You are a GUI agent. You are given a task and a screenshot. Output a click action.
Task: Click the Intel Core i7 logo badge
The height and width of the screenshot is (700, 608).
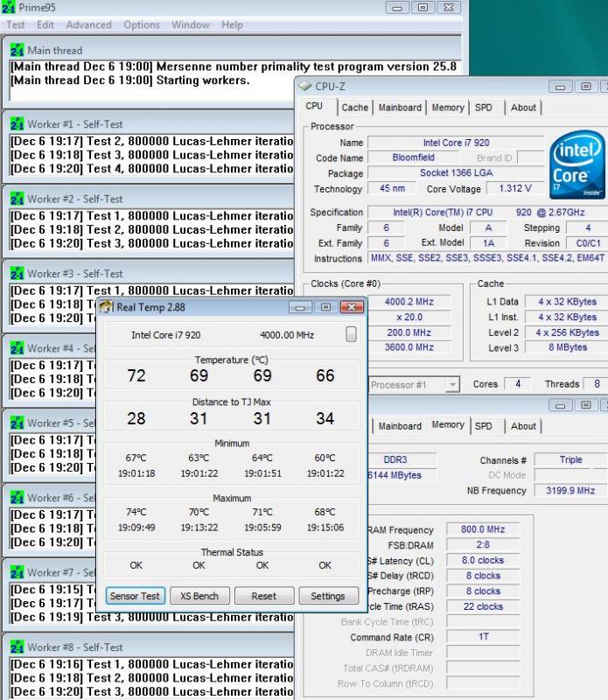573,166
